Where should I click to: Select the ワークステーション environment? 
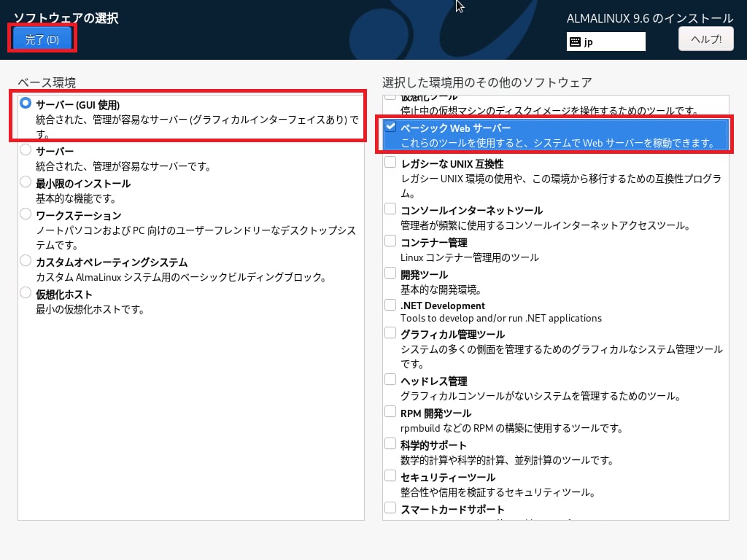coord(26,214)
